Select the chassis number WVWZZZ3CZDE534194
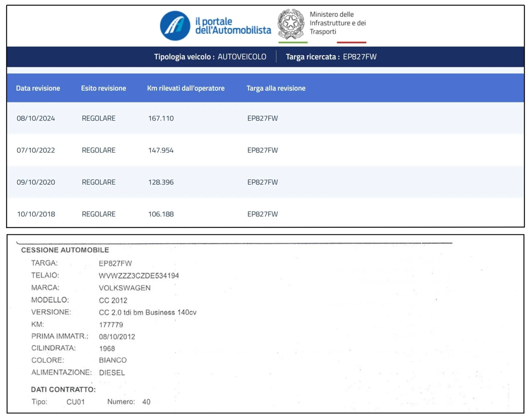Screen dimensions: 531x420 click(x=139, y=276)
